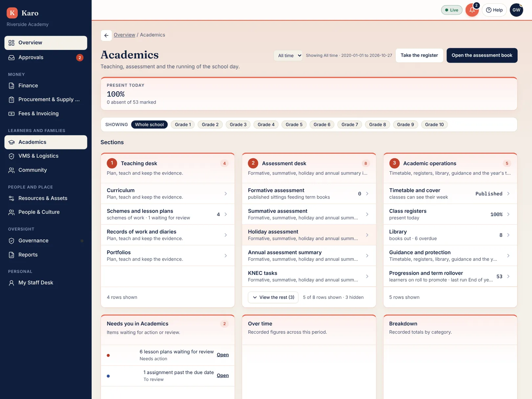This screenshot has width=532, height=399.
Task: Filter by Grade 5 chip
Action: [x=294, y=124]
